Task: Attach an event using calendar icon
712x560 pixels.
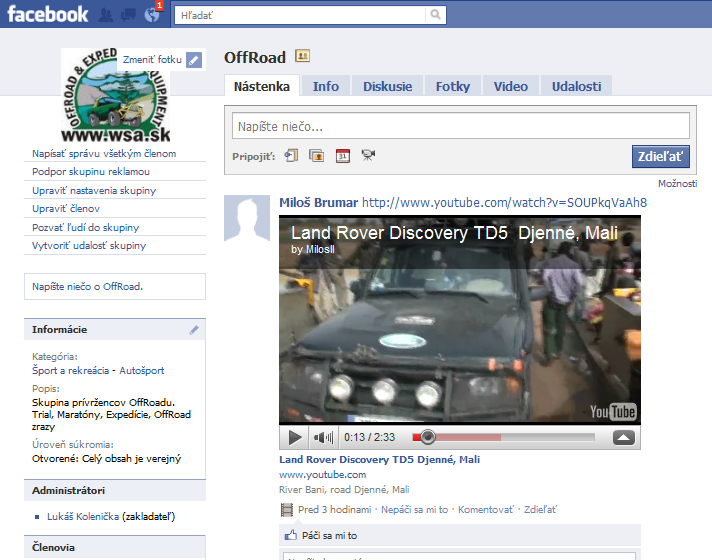Action: point(343,156)
